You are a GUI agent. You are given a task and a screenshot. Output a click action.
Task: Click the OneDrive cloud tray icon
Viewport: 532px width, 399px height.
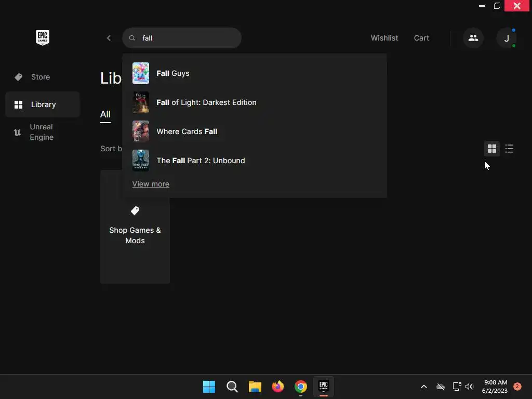441,387
